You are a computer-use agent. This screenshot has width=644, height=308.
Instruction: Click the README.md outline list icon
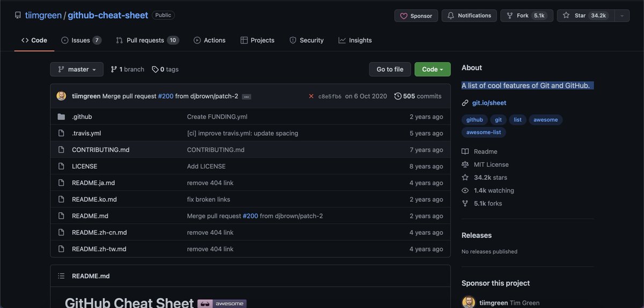[x=61, y=276]
